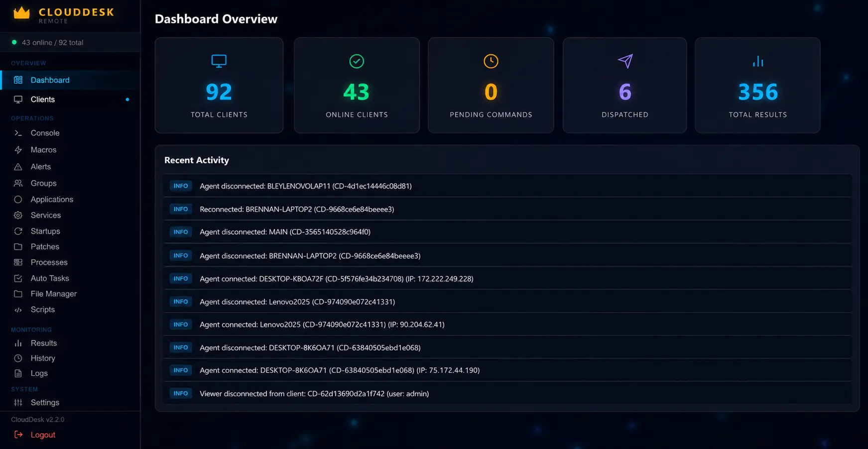
Task: Click the Services gear icon
Action: pyautogui.click(x=18, y=215)
